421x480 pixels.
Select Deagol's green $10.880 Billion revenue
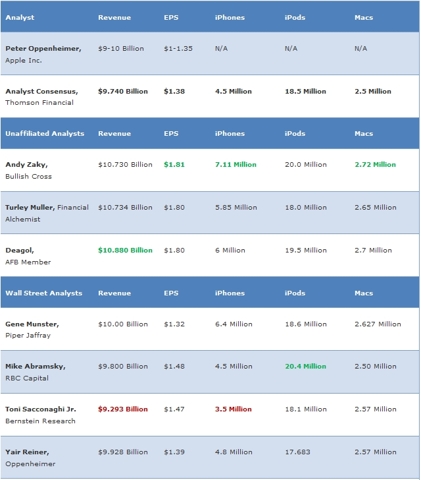click(125, 250)
